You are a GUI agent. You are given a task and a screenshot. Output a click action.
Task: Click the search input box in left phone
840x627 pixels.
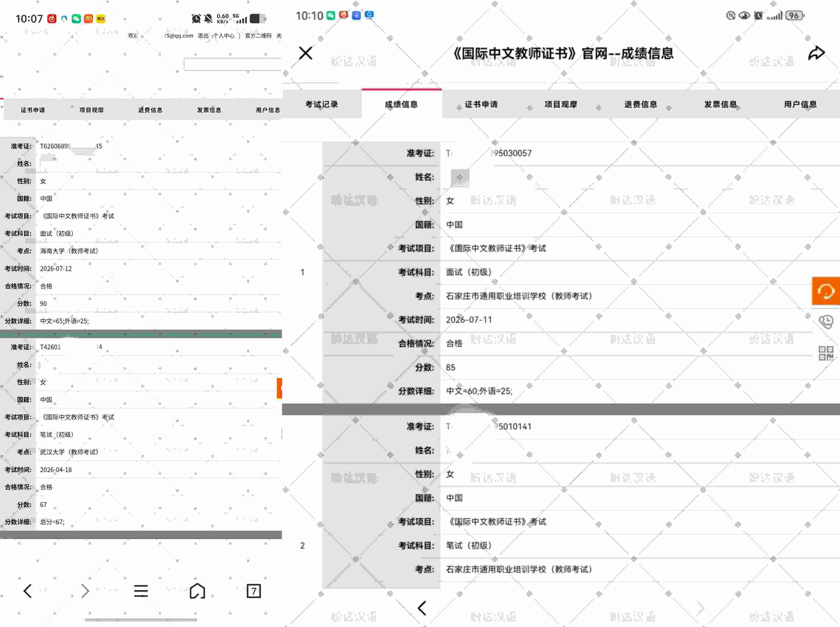tap(233, 64)
